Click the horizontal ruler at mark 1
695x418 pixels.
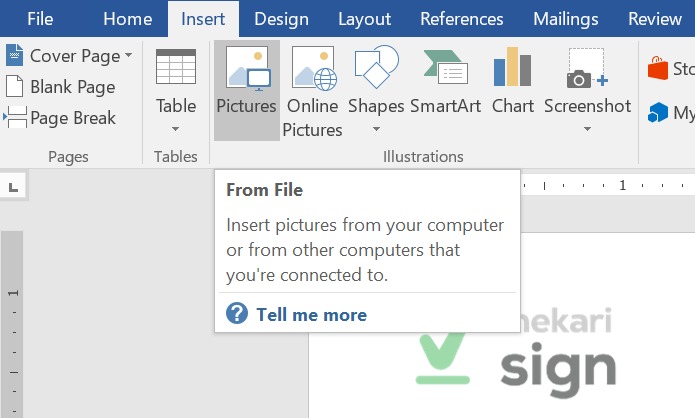tap(622, 185)
